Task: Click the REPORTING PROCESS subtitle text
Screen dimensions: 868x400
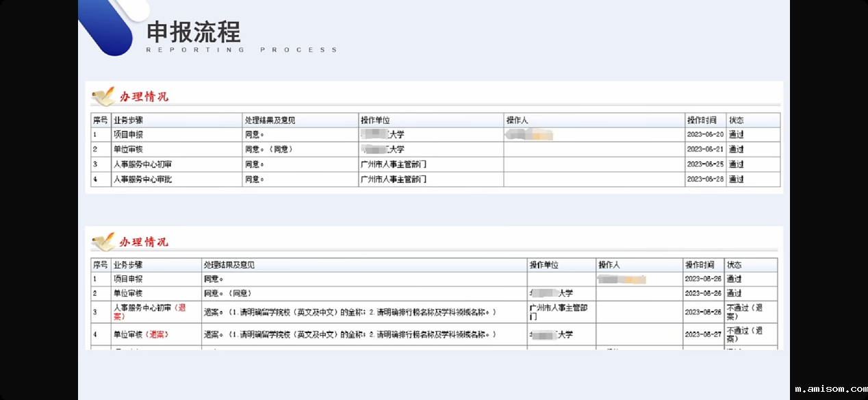Action: point(242,50)
